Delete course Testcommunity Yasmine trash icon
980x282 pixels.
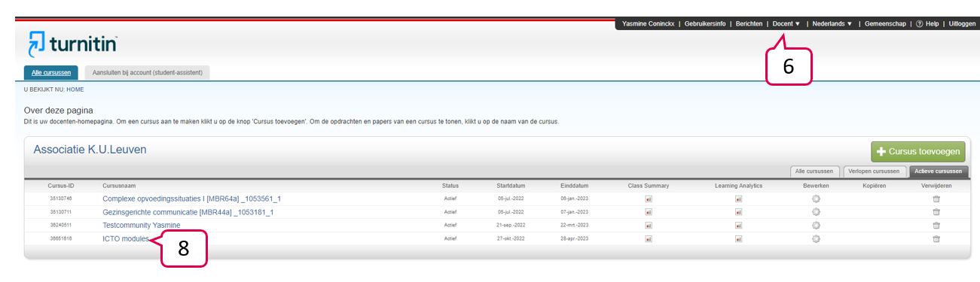click(x=936, y=225)
